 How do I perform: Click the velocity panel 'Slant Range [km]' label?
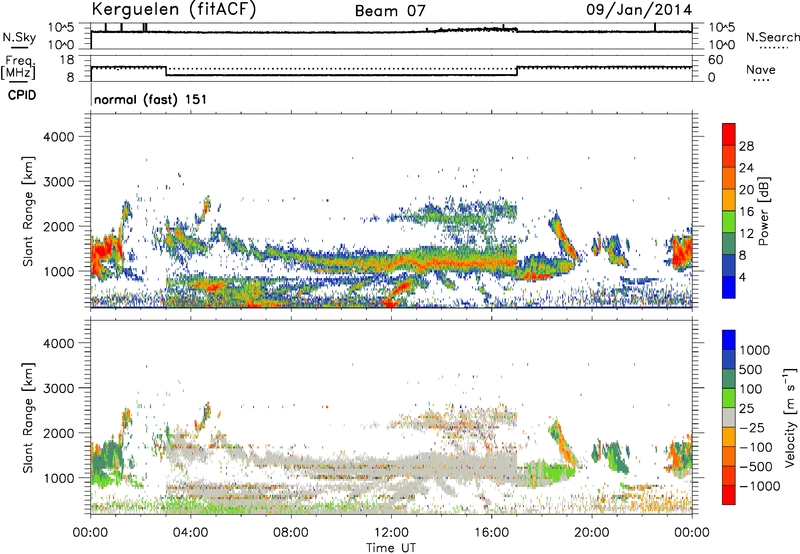point(28,418)
